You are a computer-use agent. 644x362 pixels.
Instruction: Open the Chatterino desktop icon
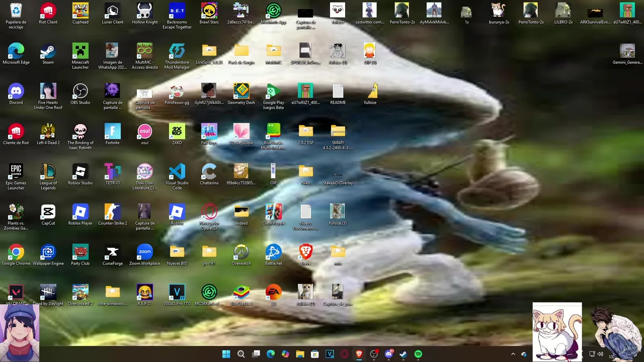tap(209, 174)
